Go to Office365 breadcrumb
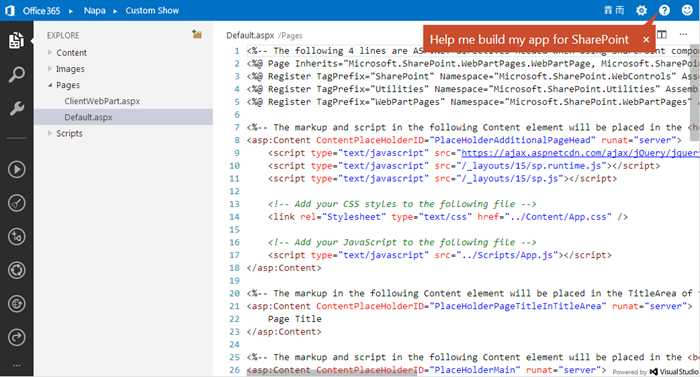The width and height of the screenshot is (700, 377). click(x=41, y=10)
